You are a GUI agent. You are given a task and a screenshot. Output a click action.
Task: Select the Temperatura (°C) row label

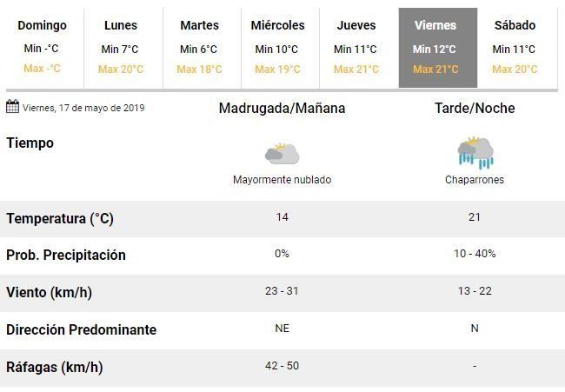pyautogui.click(x=60, y=219)
